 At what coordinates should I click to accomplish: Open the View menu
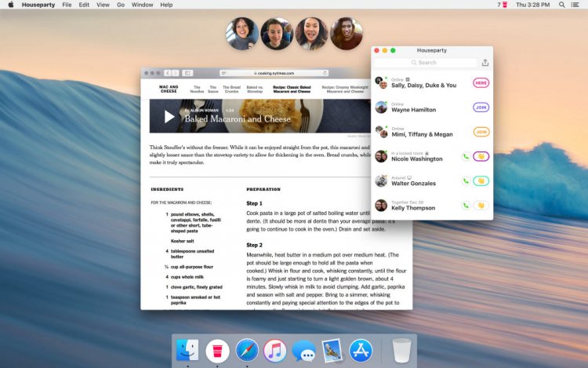tap(103, 5)
